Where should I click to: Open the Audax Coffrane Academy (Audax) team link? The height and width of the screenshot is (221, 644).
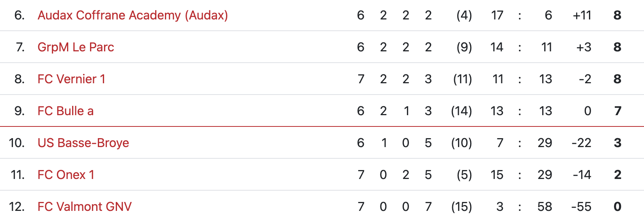pyautogui.click(x=133, y=15)
